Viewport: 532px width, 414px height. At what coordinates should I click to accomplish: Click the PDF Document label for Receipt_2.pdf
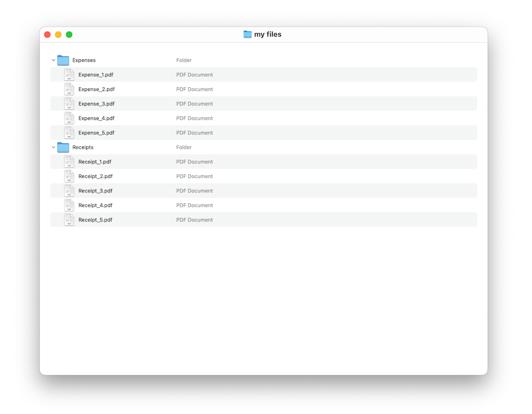coord(194,176)
